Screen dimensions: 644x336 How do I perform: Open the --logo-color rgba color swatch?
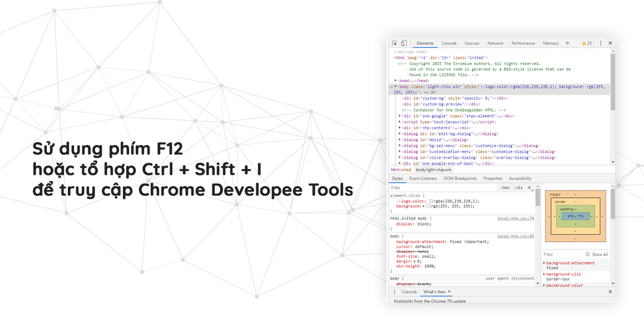click(x=431, y=202)
